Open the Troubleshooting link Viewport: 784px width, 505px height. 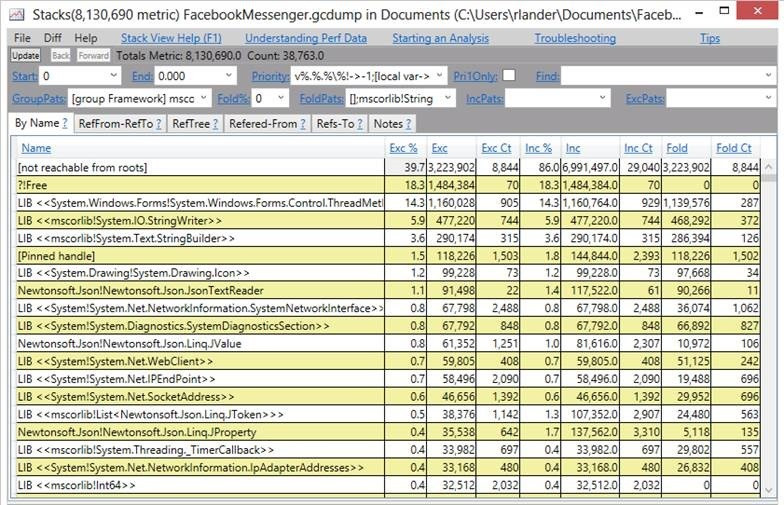[x=575, y=38]
